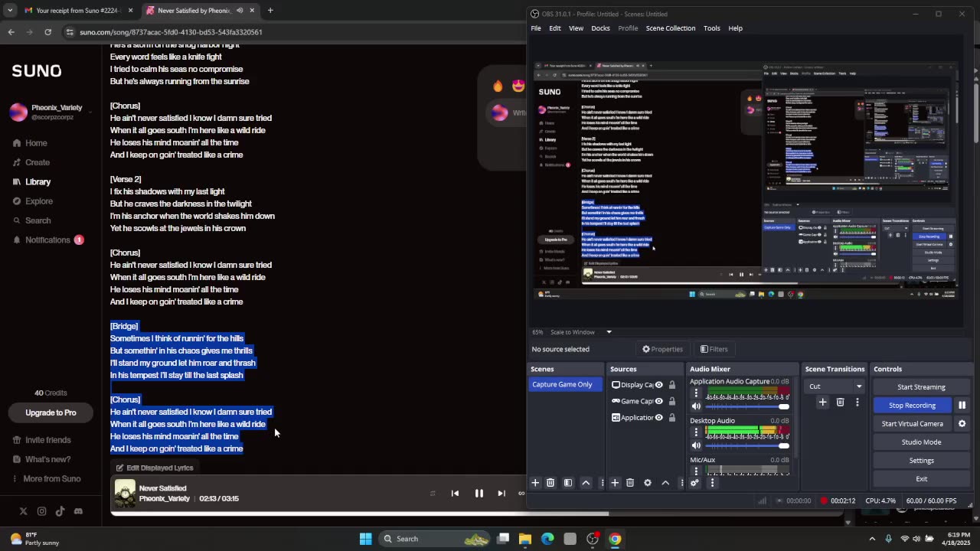Viewport: 980px width, 551px height.
Task: Open transition properties three-dot menu
Action: (857, 402)
